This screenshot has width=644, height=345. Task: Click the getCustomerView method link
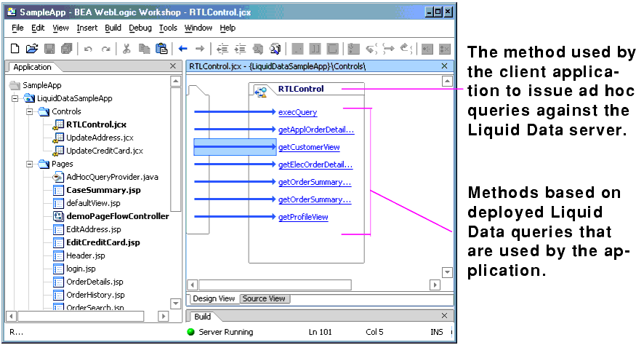pos(309,147)
